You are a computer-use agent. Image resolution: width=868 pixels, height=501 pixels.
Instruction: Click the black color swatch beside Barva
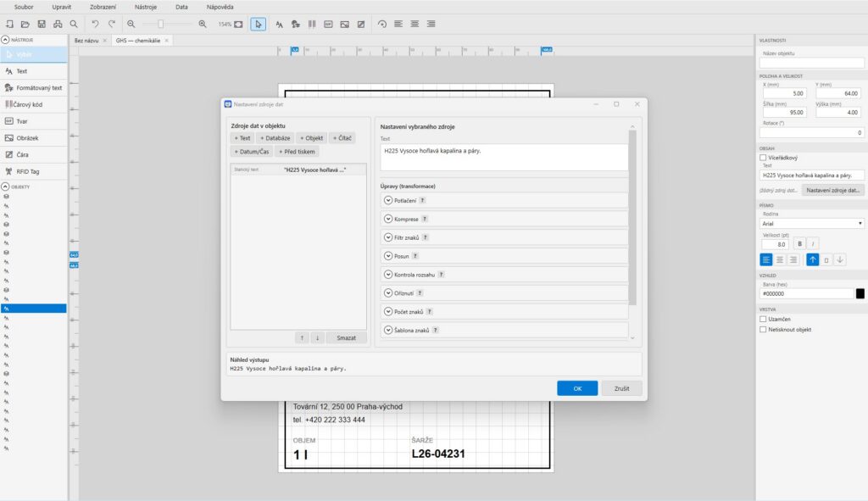(x=860, y=293)
